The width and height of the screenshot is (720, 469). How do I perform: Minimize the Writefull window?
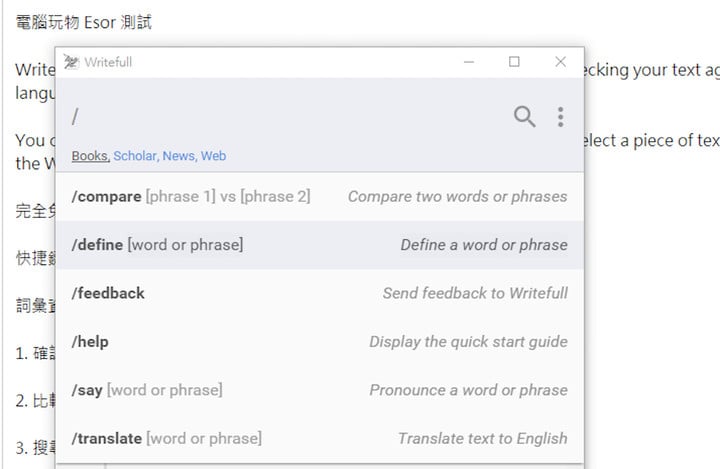pyautogui.click(x=469, y=62)
